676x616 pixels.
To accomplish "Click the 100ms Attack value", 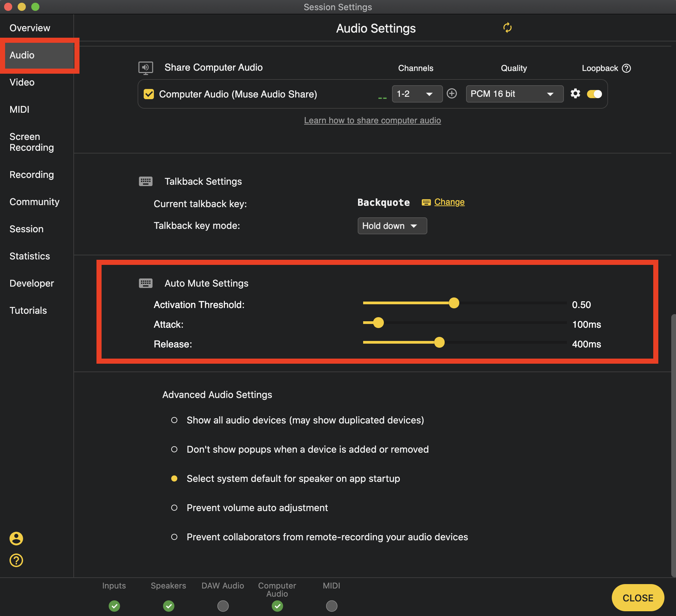I will coord(586,324).
